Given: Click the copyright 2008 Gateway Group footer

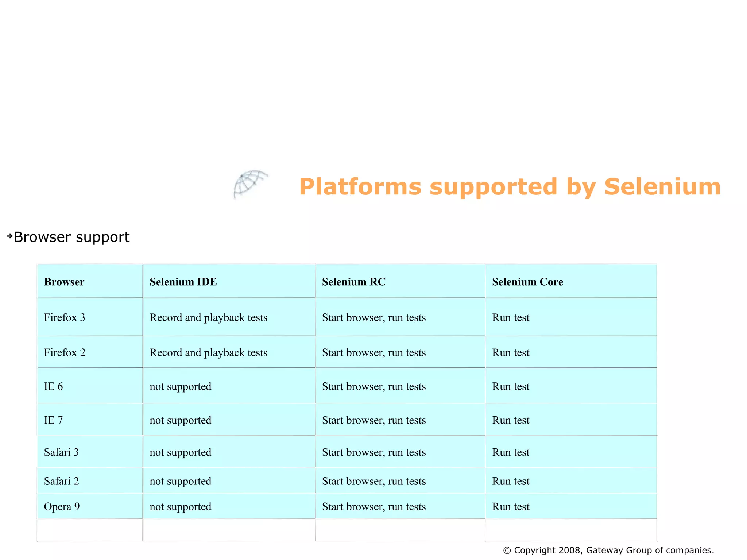Looking at the screenshot, I should (608, 551).
